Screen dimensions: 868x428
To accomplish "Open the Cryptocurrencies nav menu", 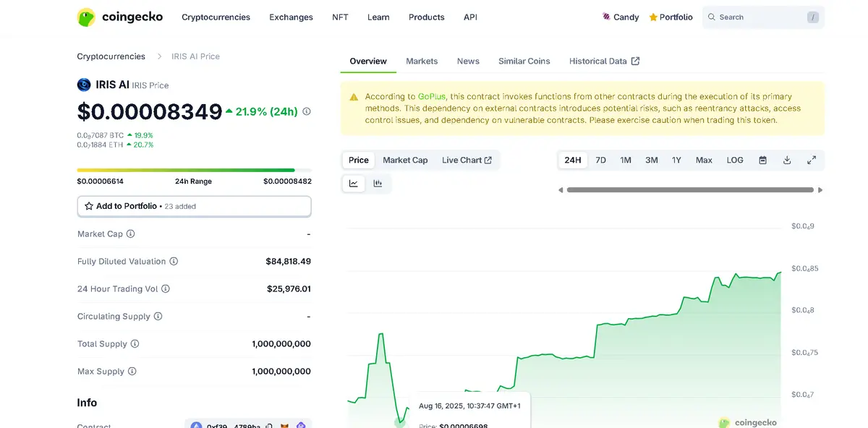I will (216, 17).
